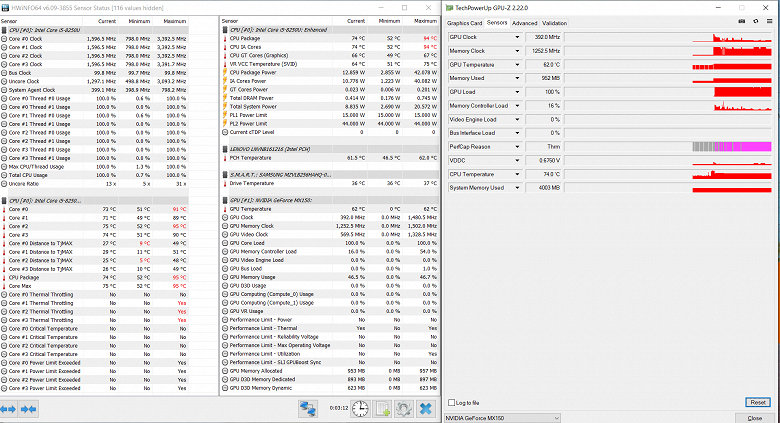Click GPU Clock row icon in HWiNFO
Viewport: 780px width, 423px height.
[x=225, y=217]
